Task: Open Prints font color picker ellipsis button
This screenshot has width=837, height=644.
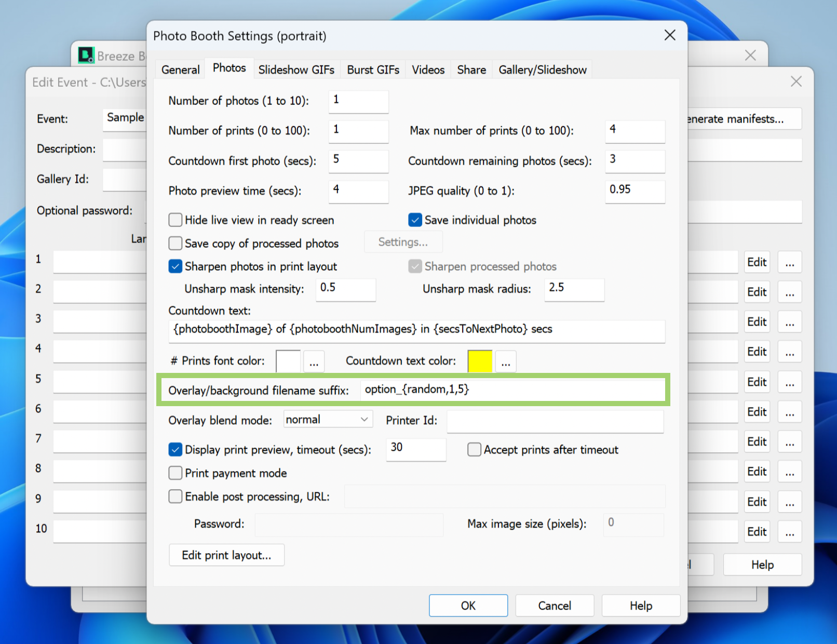Action: [x=314, y=361]
